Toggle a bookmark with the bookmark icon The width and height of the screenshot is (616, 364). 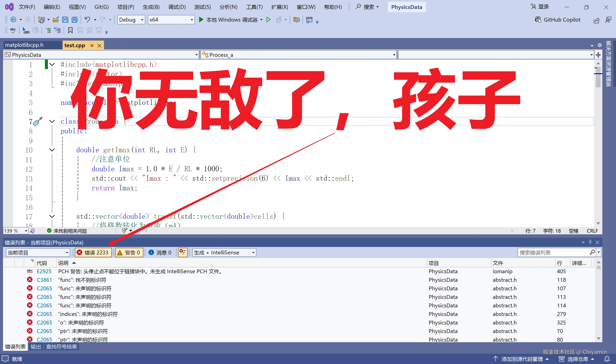pos(70,30)
